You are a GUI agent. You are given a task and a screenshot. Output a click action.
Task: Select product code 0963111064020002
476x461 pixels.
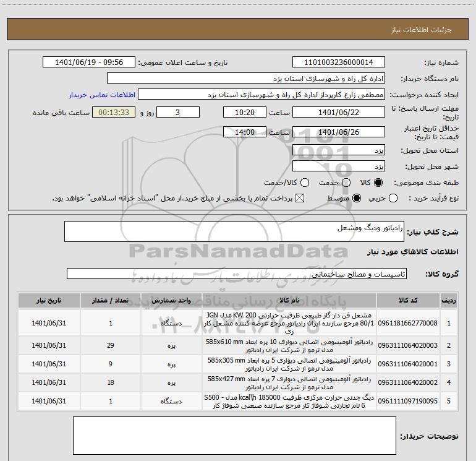[x=408, y=382]
